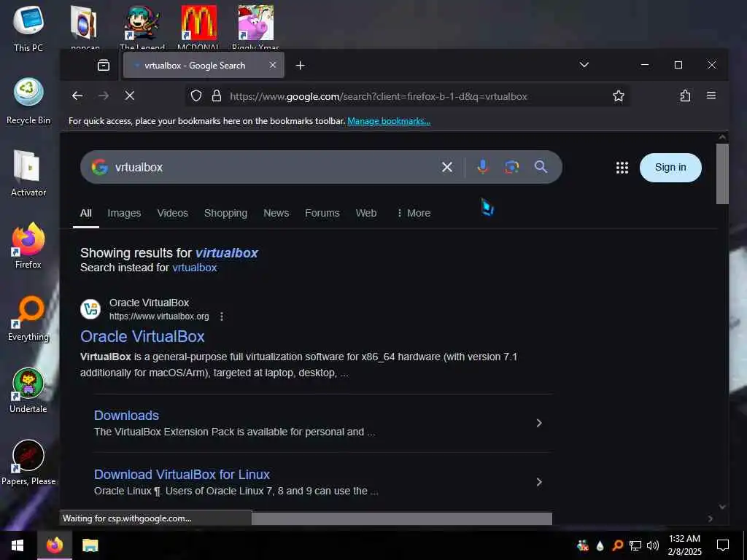
Task: Open Firefox hamburger application menu
Action: point(711,96)
